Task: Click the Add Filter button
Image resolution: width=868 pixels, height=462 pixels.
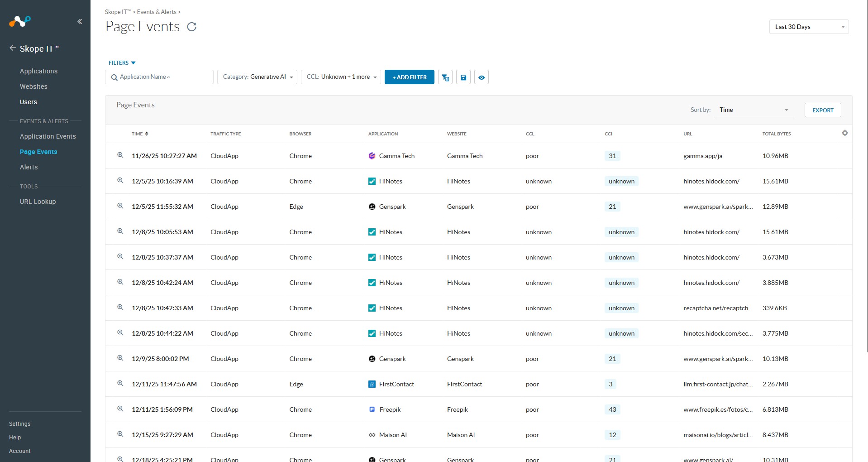Action: click(x=409, y=77)
